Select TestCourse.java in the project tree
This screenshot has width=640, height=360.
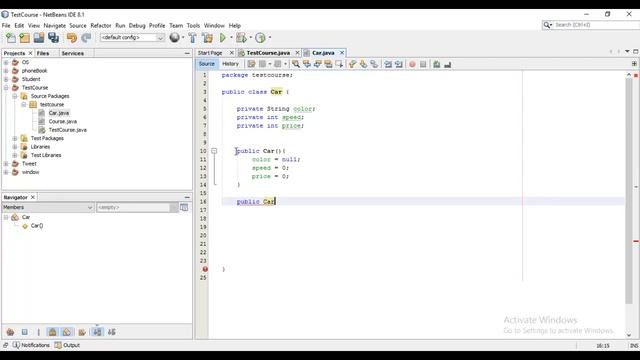[x=67, y=130]
